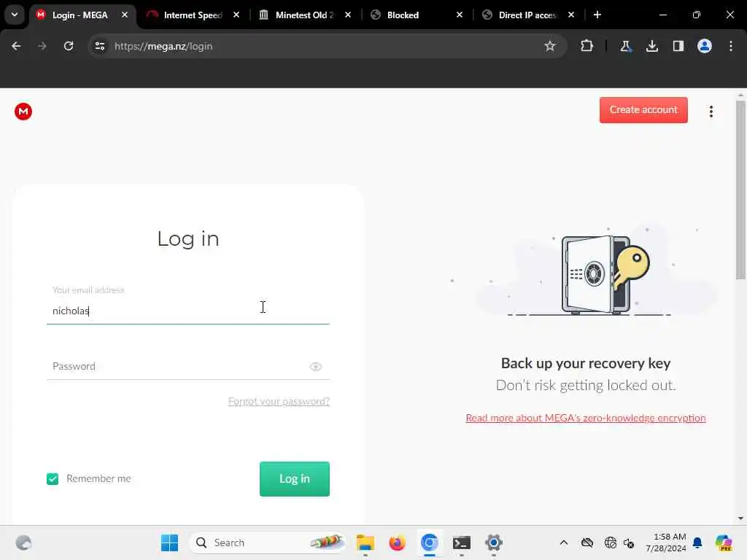Viewport: 747px width, 560px height.
Task: Open MEGA's zero-knowledge encryption link
Action: [586, 418]
